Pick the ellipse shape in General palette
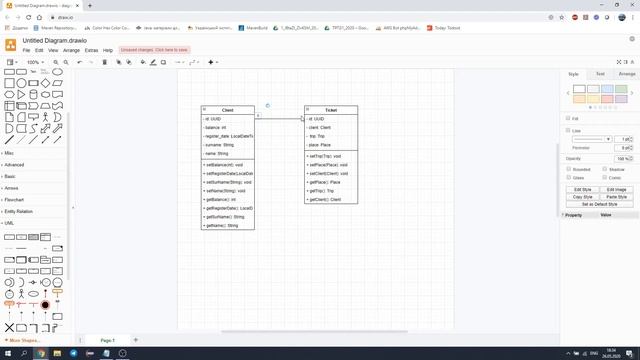This screenshot has height=360, width=640. pos(58,72)
